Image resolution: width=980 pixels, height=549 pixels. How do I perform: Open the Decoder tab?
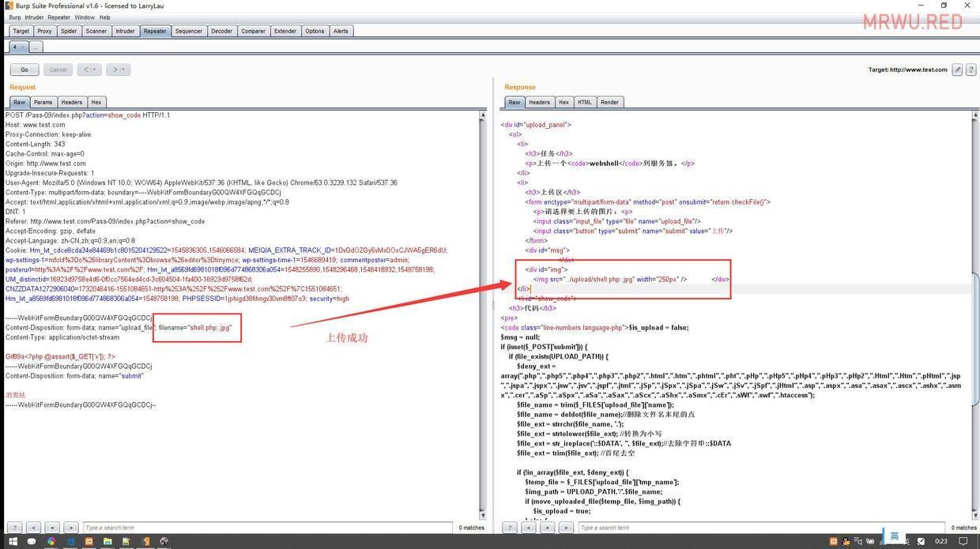(x=222, y=32)
